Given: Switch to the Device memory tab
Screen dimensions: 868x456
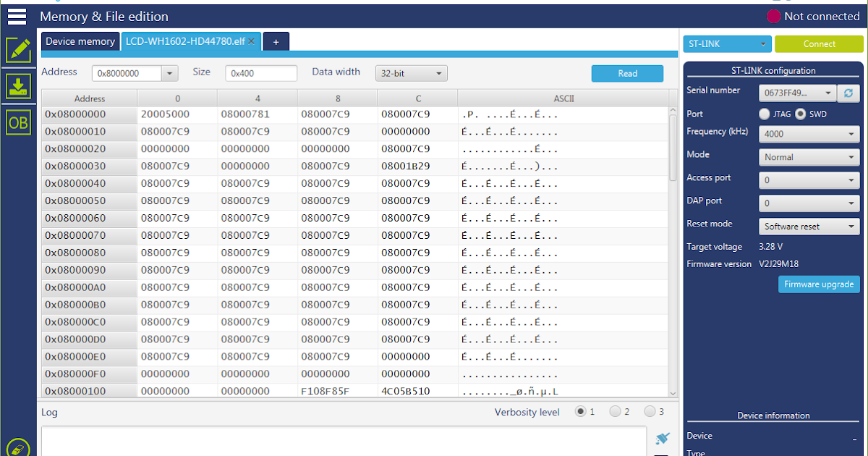Looking at the screenshot, I should coord(80,41).
